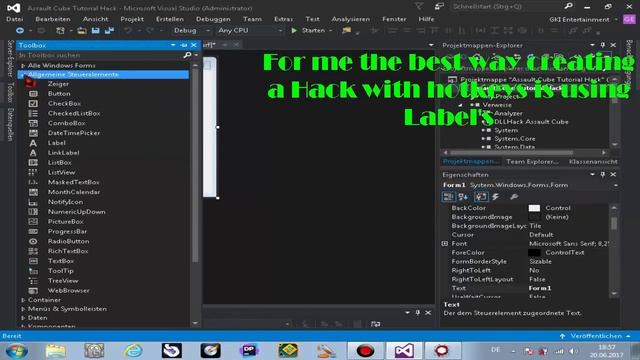Select the TextBox icon in Toolbox
The image size is (640, 360).
tap(33, 261)
